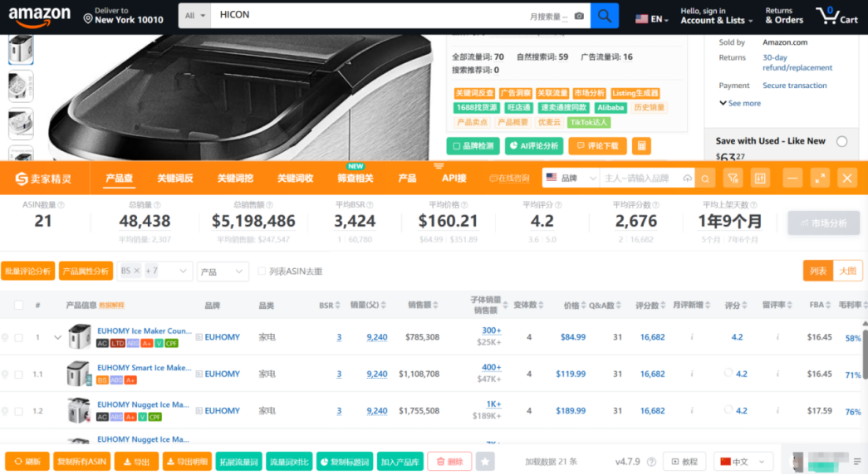
Task: Click the 刷新 refresh button
Action: click(27, 461)
